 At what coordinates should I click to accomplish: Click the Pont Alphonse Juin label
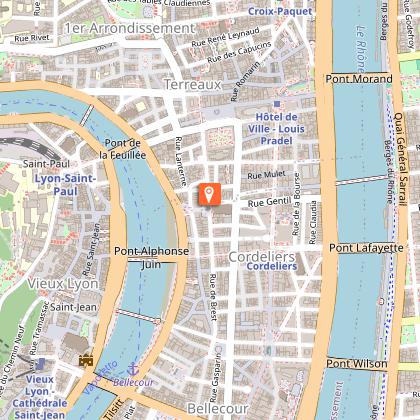point(151,258)
